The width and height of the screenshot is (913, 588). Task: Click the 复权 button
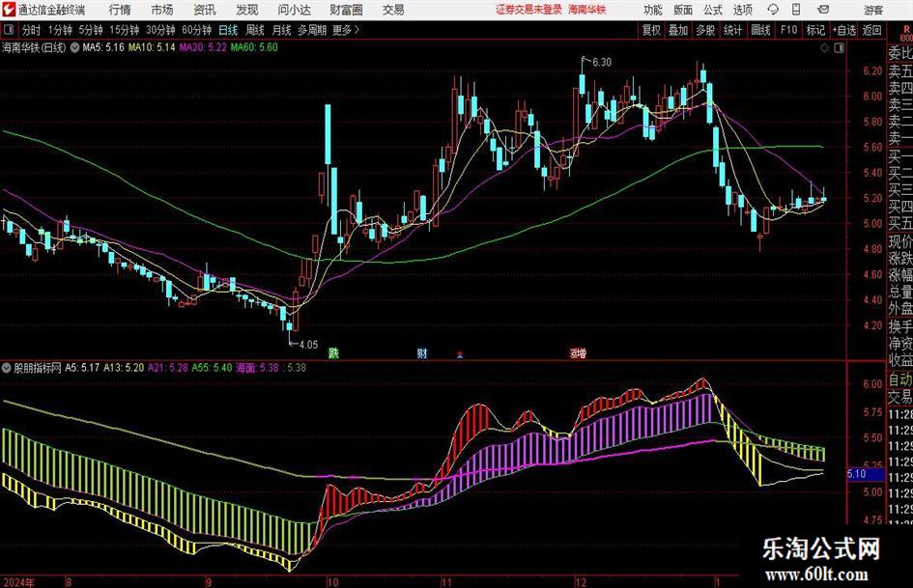point(651,30)
